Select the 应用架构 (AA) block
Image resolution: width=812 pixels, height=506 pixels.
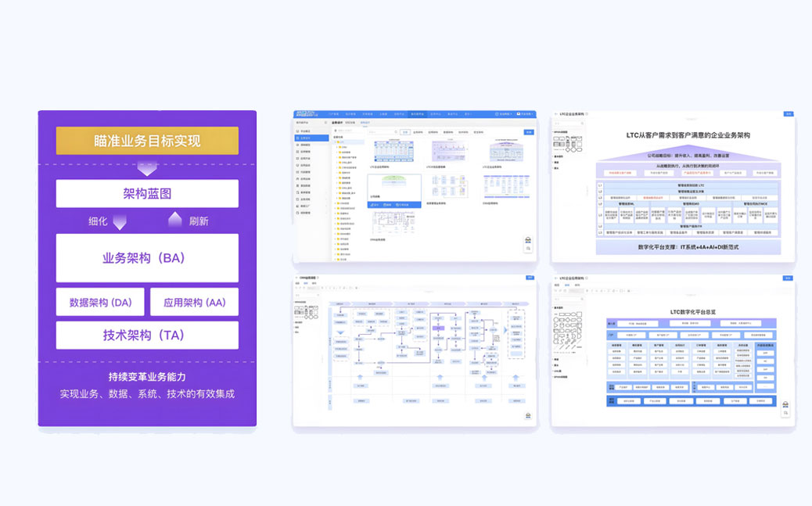(194, 302)
